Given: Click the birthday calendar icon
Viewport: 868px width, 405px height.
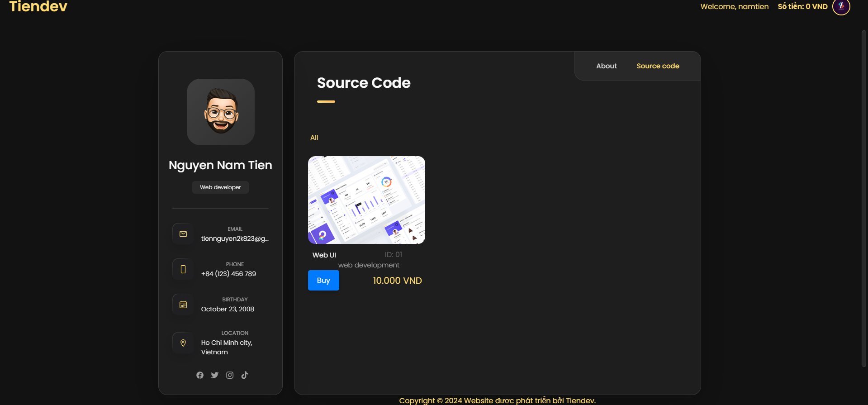Looking at the screenshot, I should (183, 305).
